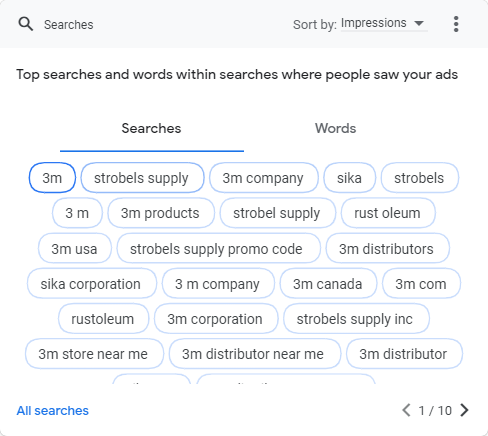488x436 pixels.
Task: Select the "strobels supply" search chip
Action: tap(142, 178)
